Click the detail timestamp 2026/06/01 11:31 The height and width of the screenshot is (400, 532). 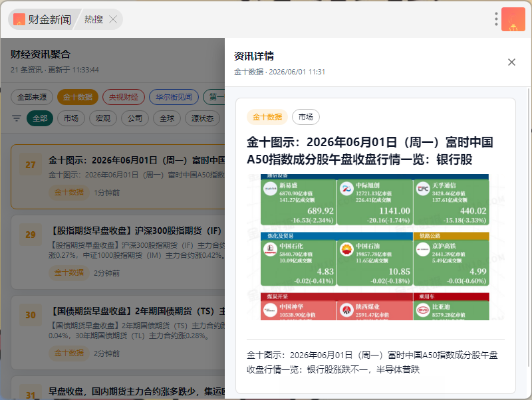tap(297, 72)
